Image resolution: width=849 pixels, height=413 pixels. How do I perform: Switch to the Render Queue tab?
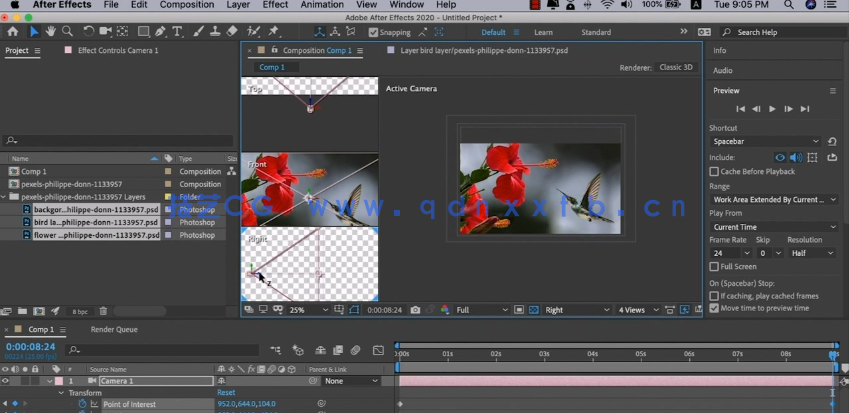pyautogui.click(x=114, y=329)
